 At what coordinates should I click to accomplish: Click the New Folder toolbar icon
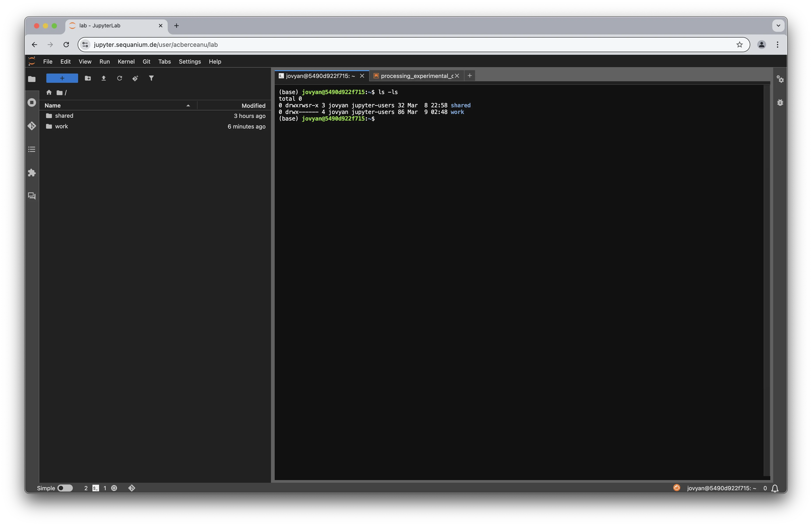pyautogui.click(x=88, y=78)
